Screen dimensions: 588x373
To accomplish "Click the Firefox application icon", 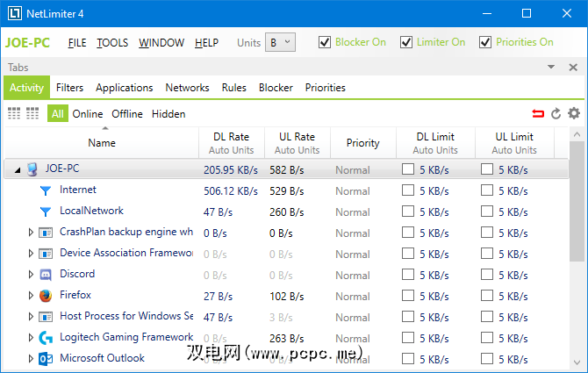I will (x=46, y=296).
